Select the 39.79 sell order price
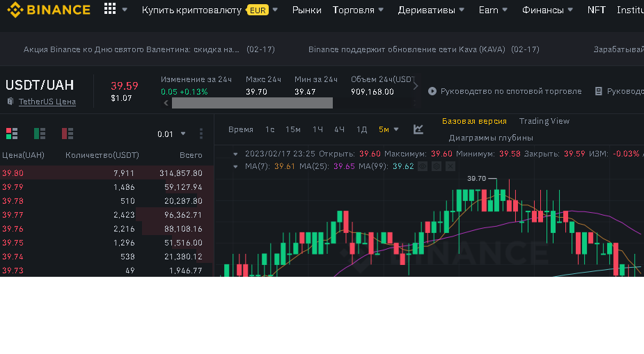The width and height of the screenshot is (644, 354). [13, 187]
